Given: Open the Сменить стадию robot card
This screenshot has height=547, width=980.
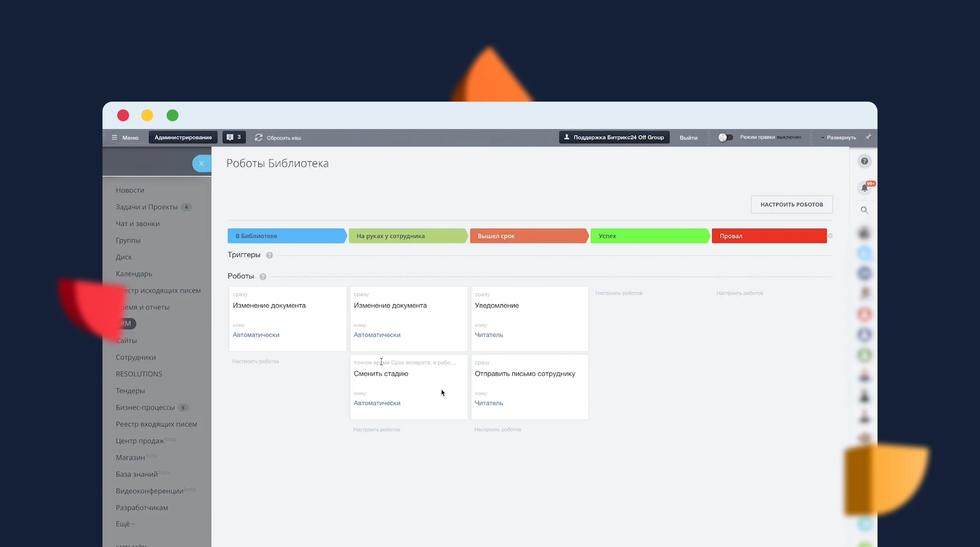Looking at the screenshot, I should click(381, 374).
